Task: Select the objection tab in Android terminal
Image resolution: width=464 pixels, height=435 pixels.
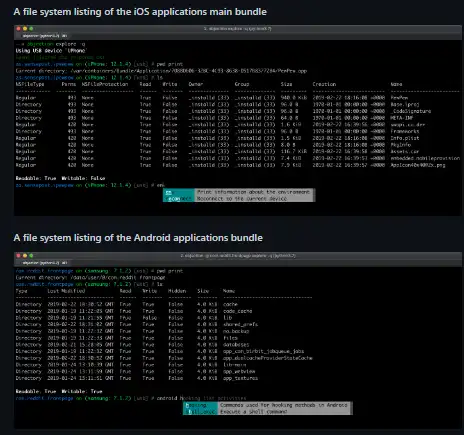Action: (45, 263)
